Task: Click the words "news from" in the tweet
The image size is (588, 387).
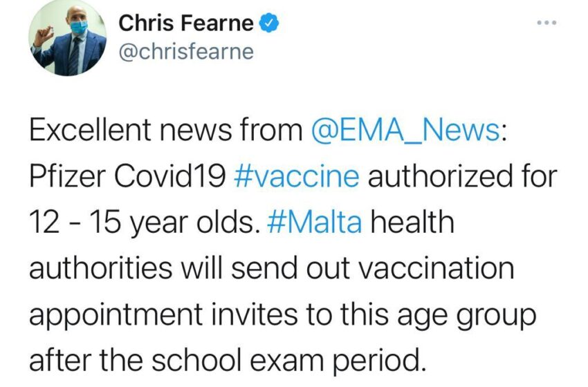Action: pos(231,131)
